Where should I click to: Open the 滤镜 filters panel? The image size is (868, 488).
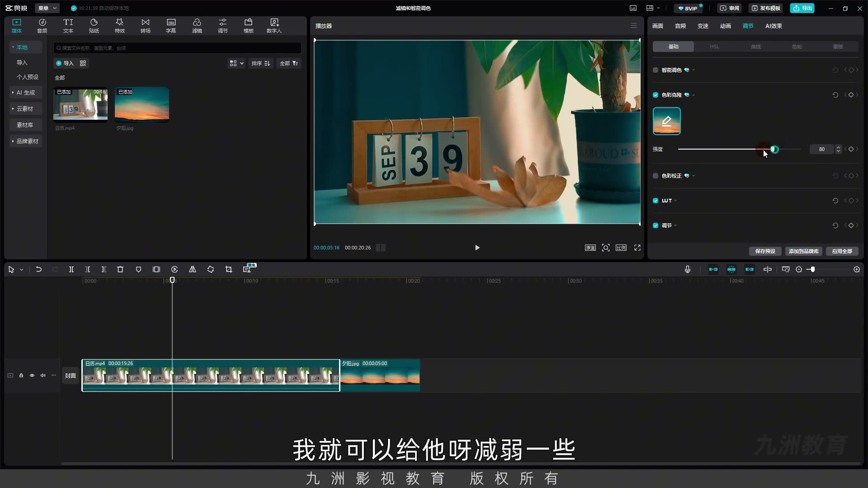coord(197,26)
